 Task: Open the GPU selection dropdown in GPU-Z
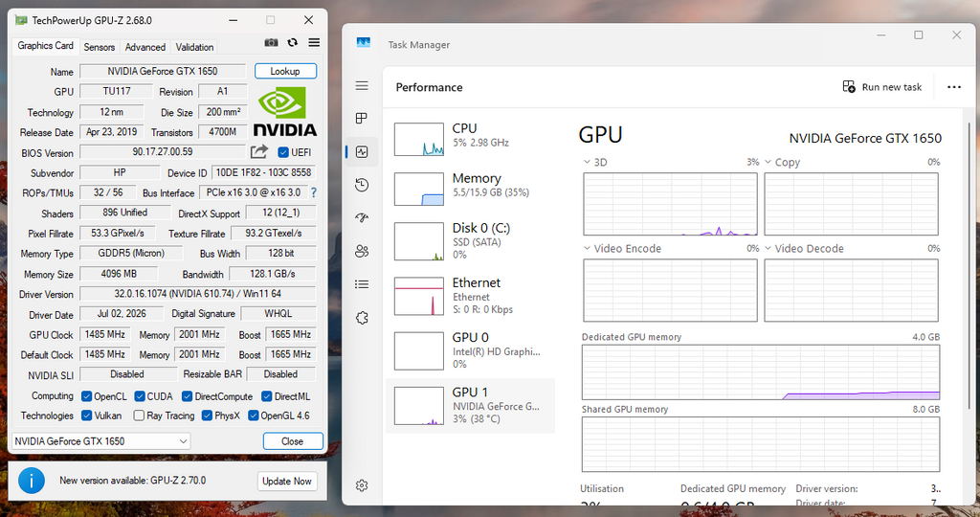pyautogui.click(x=100, y=440)
